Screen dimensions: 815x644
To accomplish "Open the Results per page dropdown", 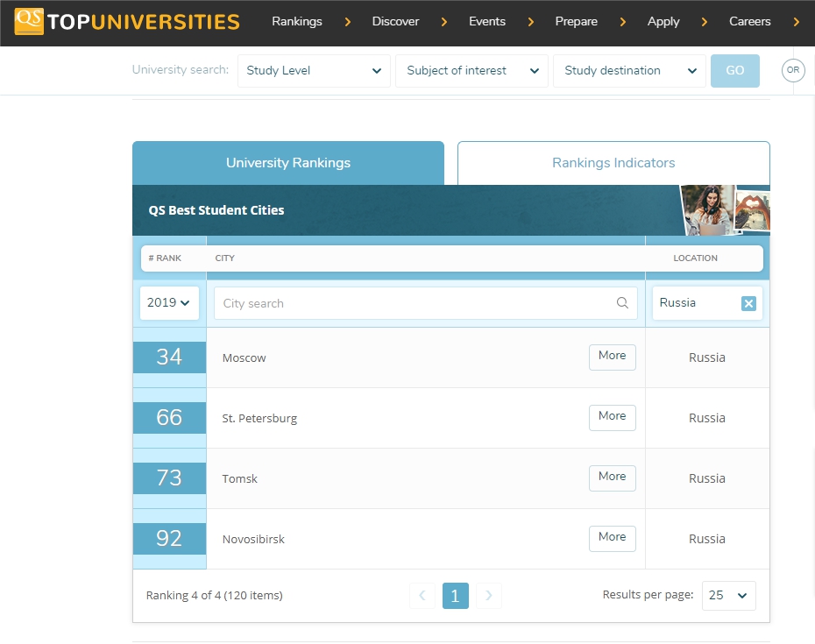I will point(728,595).
